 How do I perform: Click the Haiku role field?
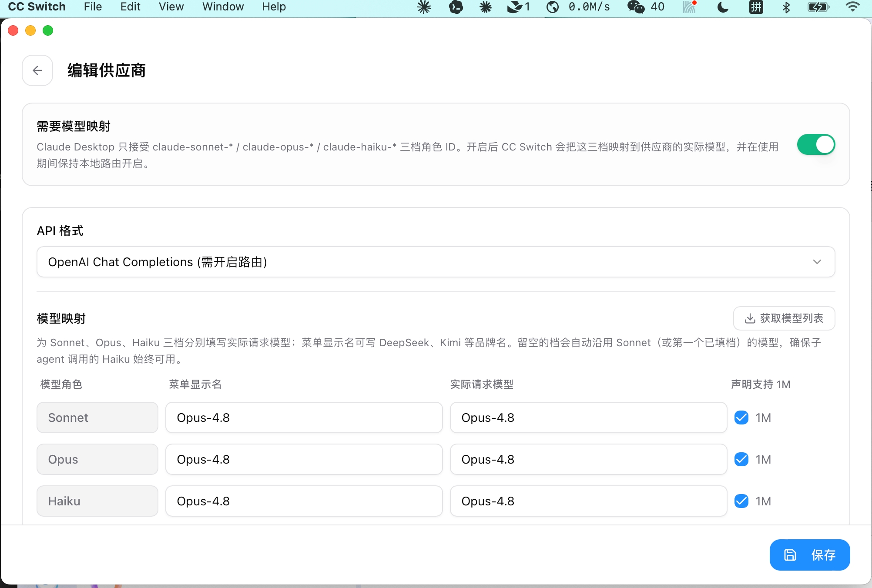[x=97, y=501]
